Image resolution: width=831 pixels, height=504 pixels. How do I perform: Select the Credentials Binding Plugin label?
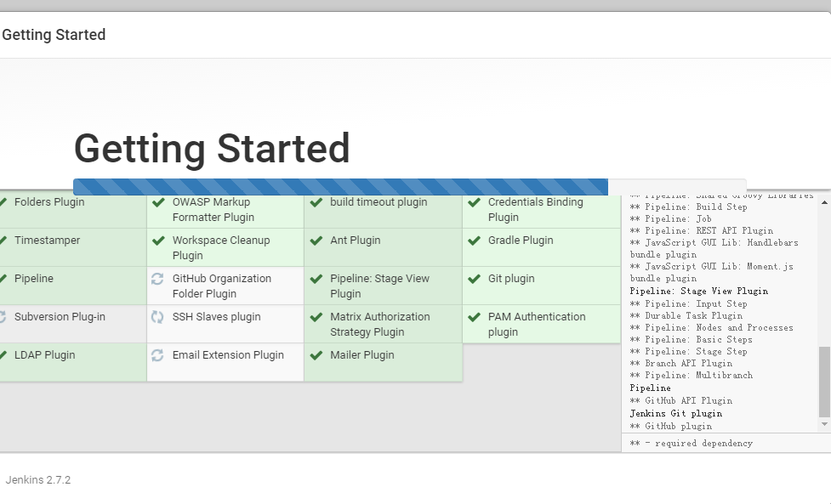535,210
